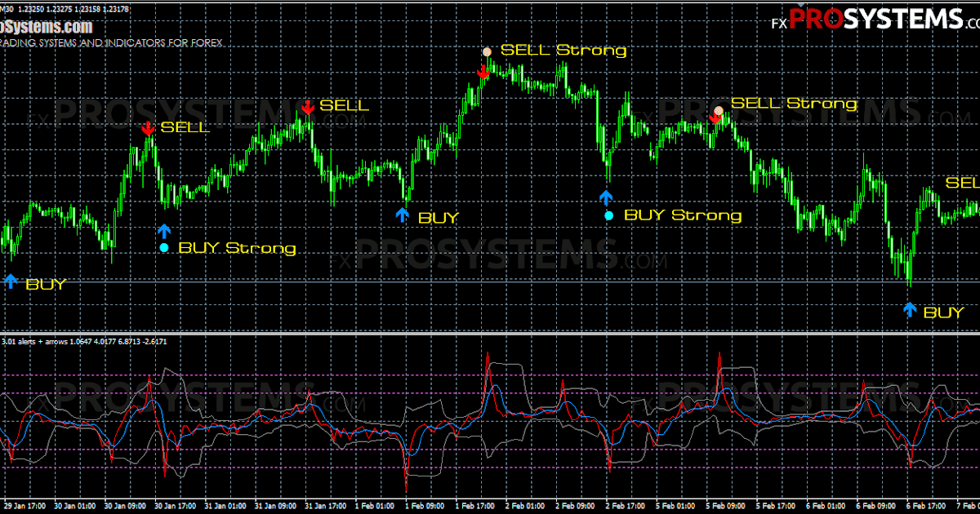Click the red arrow of 5 Feb SELL Strong signal

(715, 119)
